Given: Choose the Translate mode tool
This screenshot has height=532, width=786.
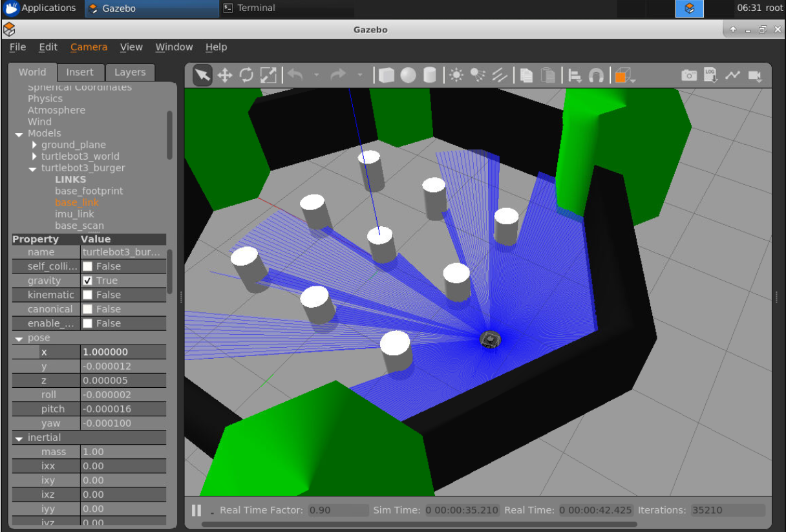Looking at the screenshot, I should pyautogui.click(x=224, y=76).
